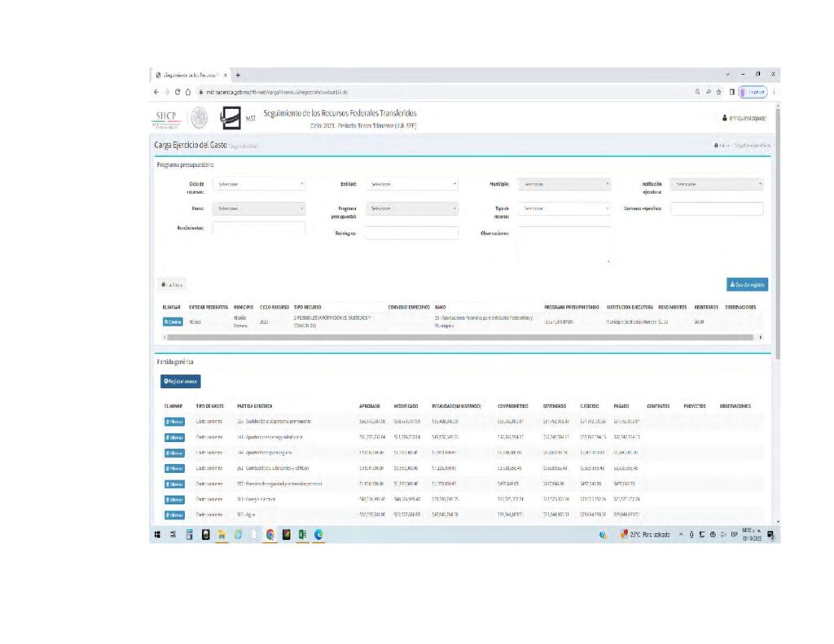Open Task View on the taskbar

(173, 534)
